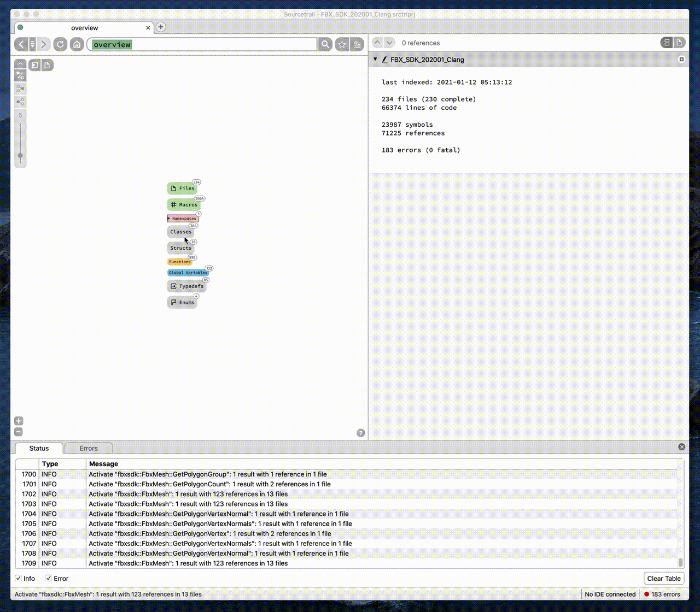Click the magnifier search button
The image size is (700, 612).
pyautogui.click(x=325, y=44)
